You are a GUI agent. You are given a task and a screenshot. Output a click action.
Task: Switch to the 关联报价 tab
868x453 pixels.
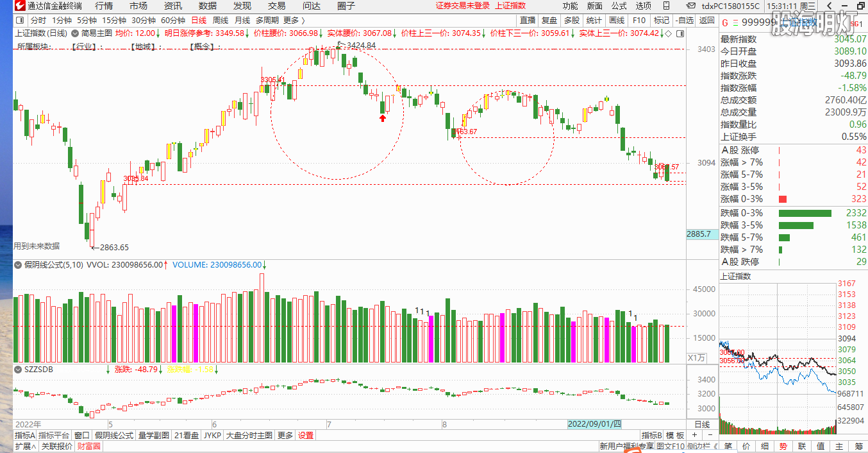point(56,446)
